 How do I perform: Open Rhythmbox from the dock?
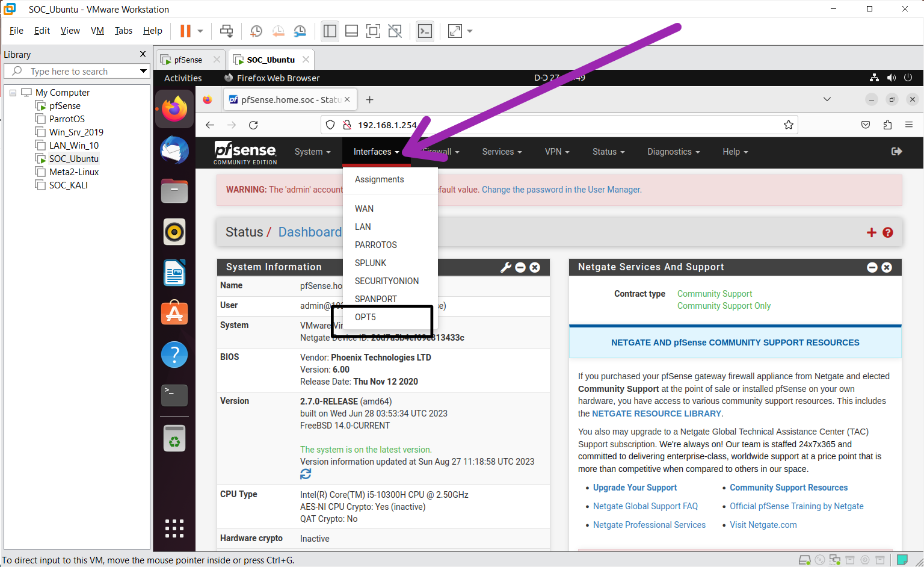(x=174, y=232)
